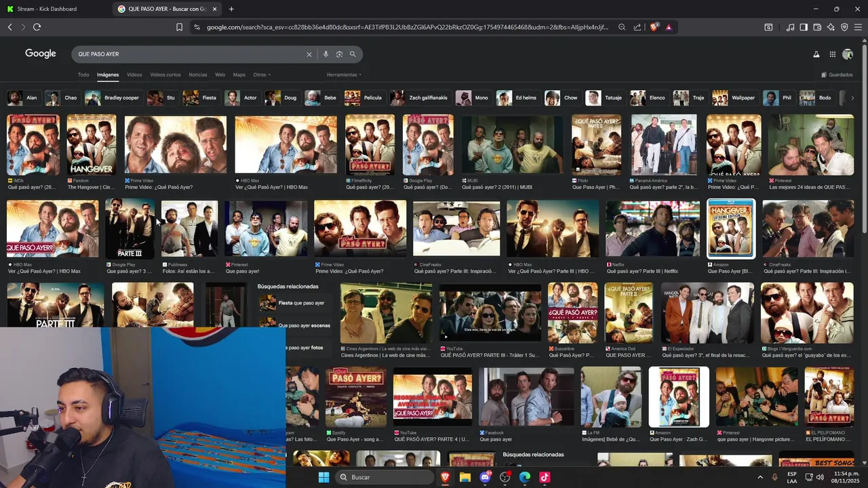This screenshot has width=868, height=488.
Task: Open the Fandom The Hangover poster thumbnail
Action: [x=92, y=144]
